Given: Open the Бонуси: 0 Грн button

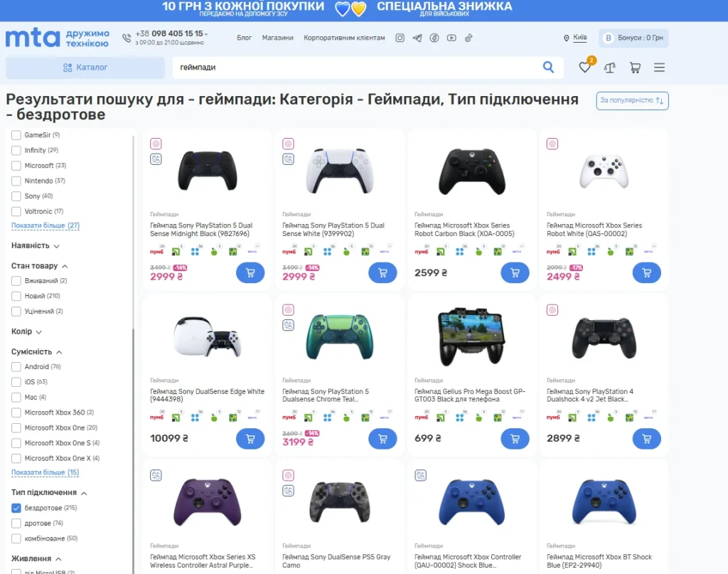Looking at the screenshot, I should 633,38.
